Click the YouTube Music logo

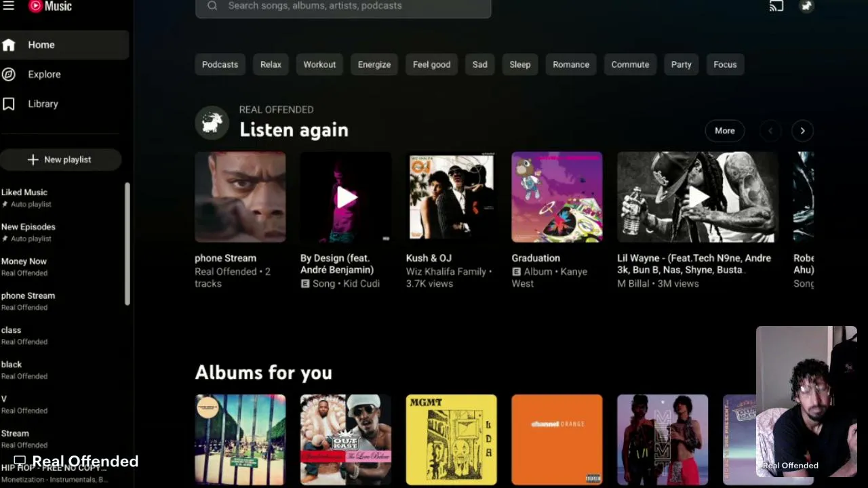pos(50,6)
